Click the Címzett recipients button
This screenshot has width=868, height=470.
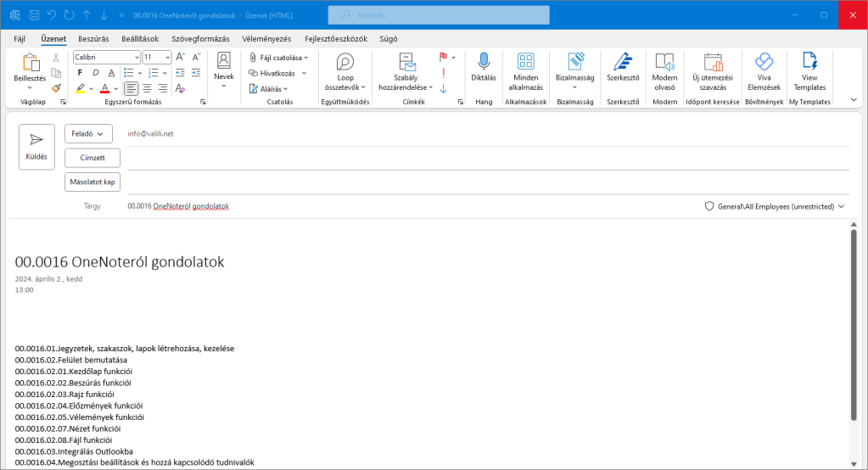point(92,158)
